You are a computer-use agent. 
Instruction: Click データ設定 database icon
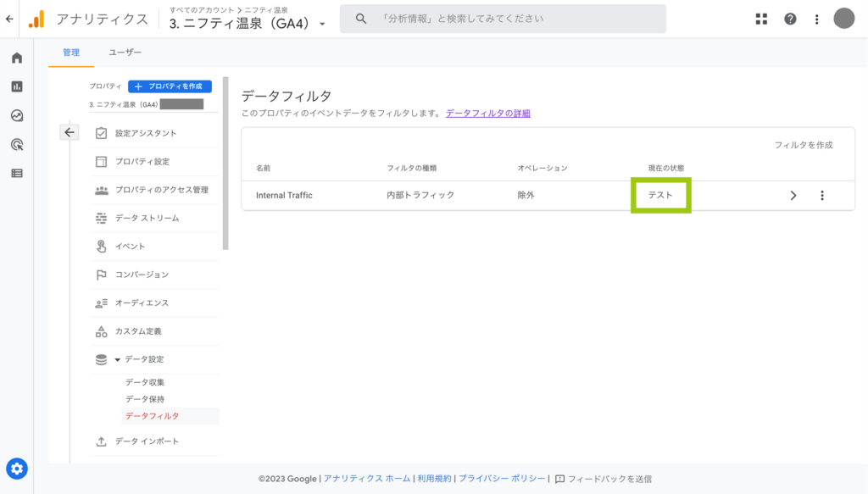point(102,359)
